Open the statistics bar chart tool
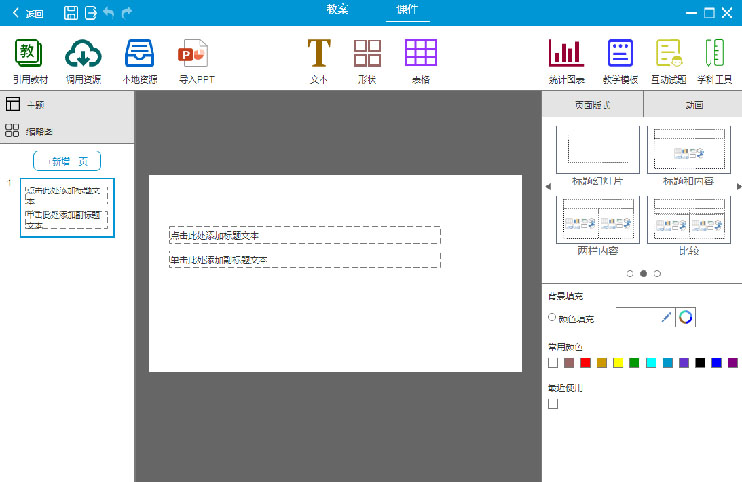742x482 pixels. tap(566, 54)
